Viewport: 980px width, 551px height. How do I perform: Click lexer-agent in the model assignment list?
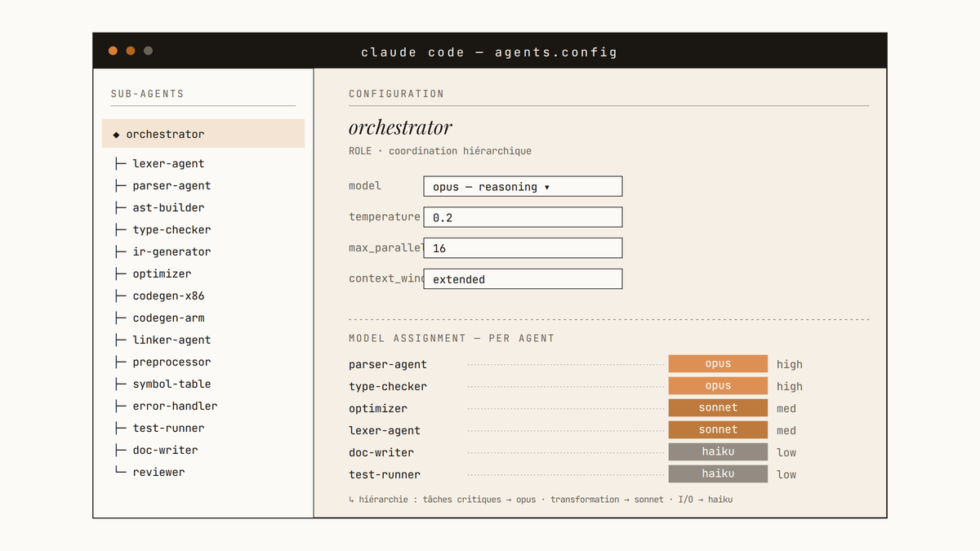(385, 430)
